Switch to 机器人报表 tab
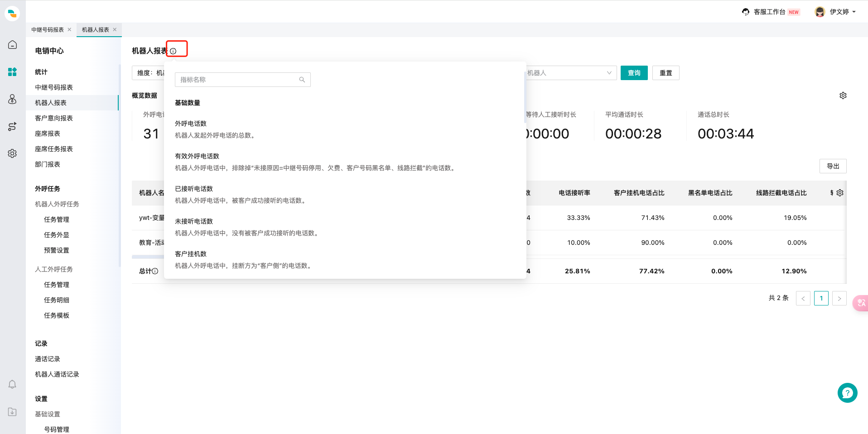 coord(96,29)
